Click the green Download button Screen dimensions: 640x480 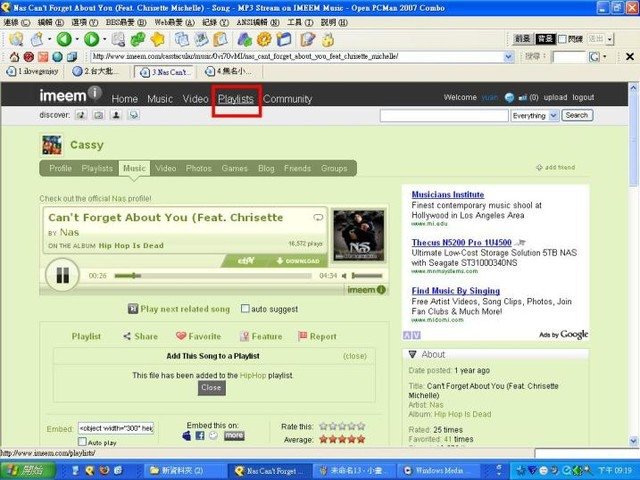pos(298,261)
